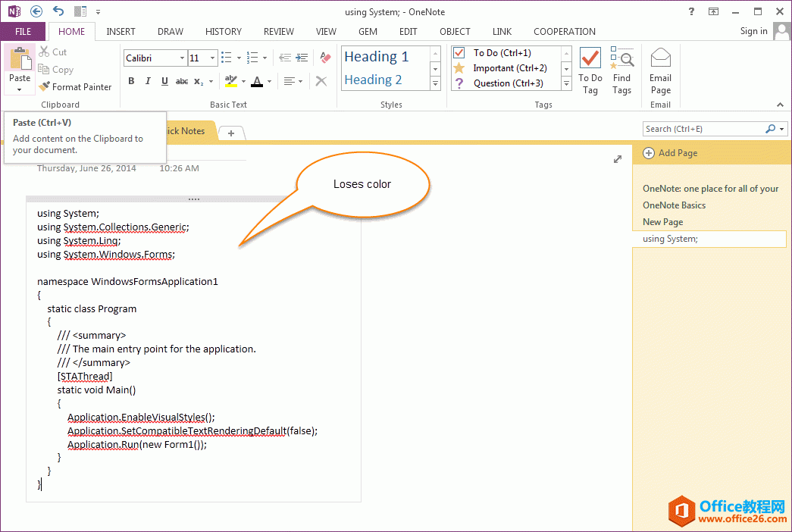
Task: Click inside the Search (Ctrl+E) box
Action: [703, 129]
